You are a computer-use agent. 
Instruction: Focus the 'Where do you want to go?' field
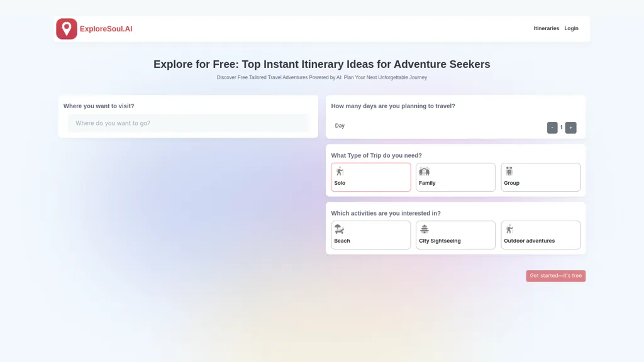point(189,123)
